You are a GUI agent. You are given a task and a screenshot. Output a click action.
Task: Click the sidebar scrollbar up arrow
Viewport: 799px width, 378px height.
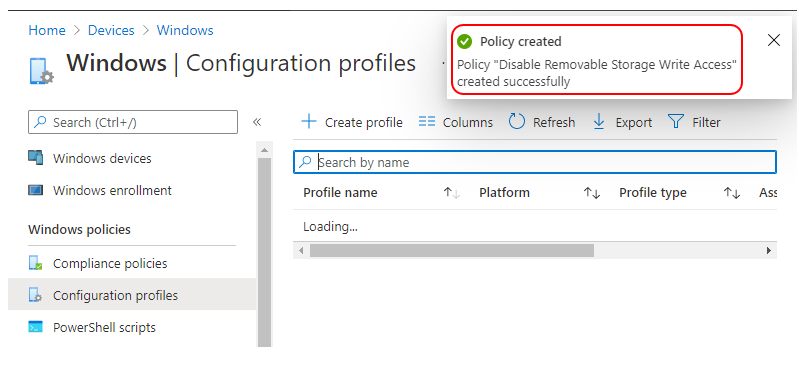click(x=264, y=150)
